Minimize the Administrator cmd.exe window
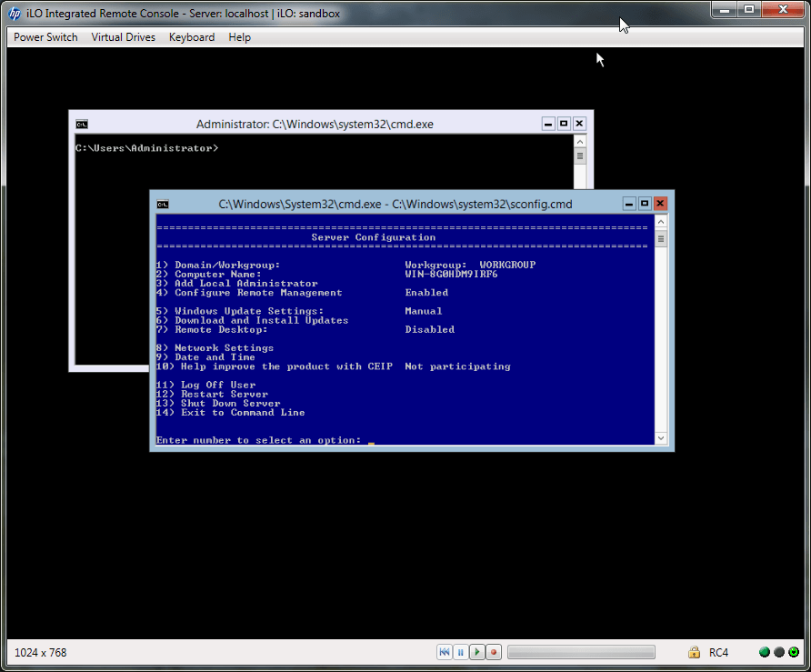Viewport: 811px width, 672px height. [547, 124]
